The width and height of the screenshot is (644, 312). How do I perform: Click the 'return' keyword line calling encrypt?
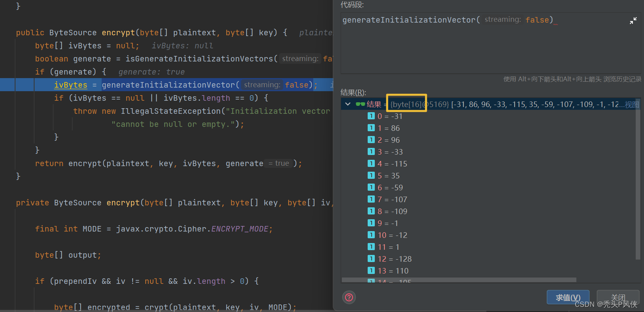tap(49, 163)
